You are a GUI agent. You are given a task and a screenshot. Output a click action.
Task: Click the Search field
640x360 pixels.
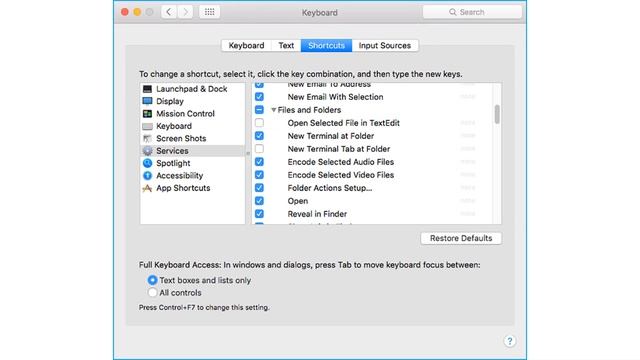(x=472, y=12)
